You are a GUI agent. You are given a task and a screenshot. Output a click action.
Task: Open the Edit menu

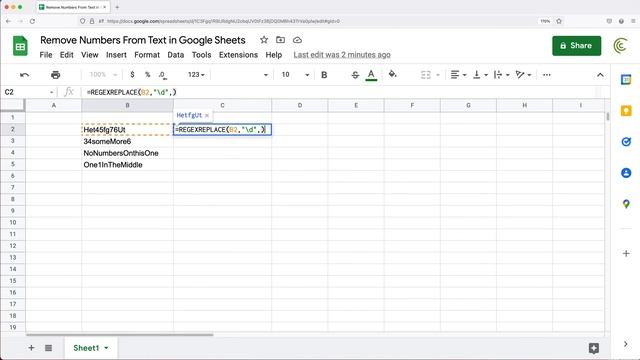point(67,55)
